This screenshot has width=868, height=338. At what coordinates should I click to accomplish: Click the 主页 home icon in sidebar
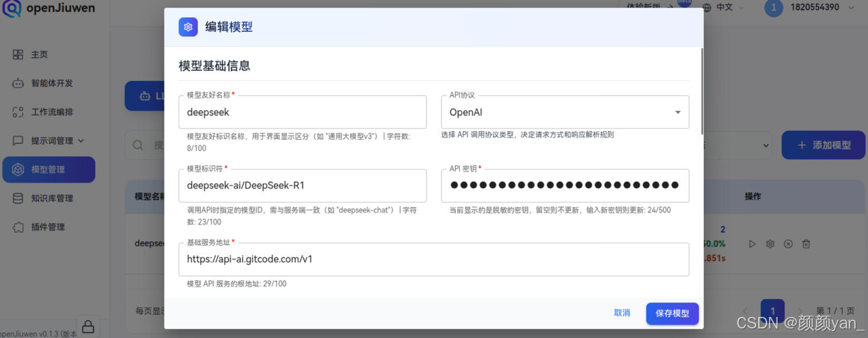(18, 54)
